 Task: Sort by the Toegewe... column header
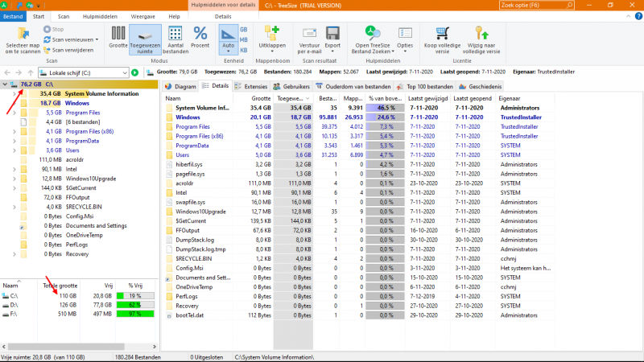pyautogui.click(x=293, y=98)
